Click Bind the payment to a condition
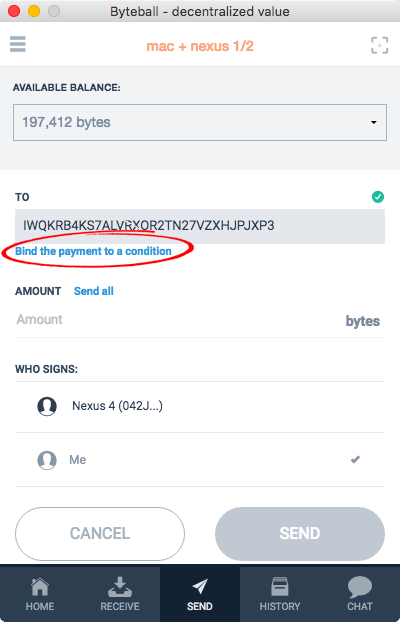Image resolution: width=400 pixels, height=622 pixels. [93, 251]
